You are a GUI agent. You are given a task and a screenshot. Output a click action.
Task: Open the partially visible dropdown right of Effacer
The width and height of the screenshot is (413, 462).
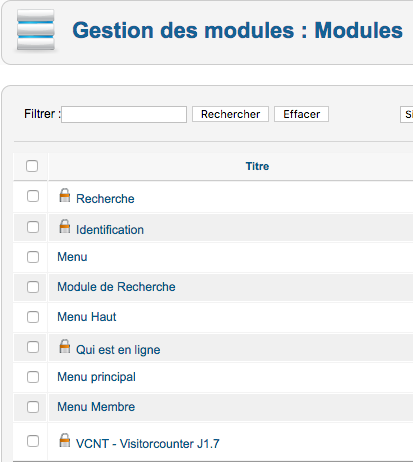pos(406,114)
